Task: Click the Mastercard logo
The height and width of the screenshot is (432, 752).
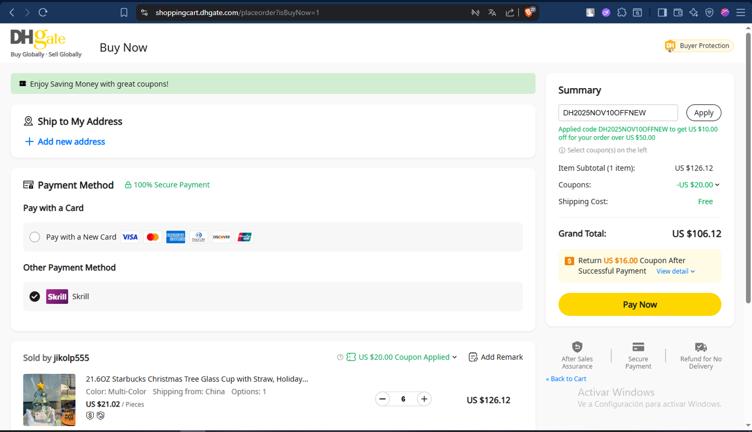Action: click(153, 237)
